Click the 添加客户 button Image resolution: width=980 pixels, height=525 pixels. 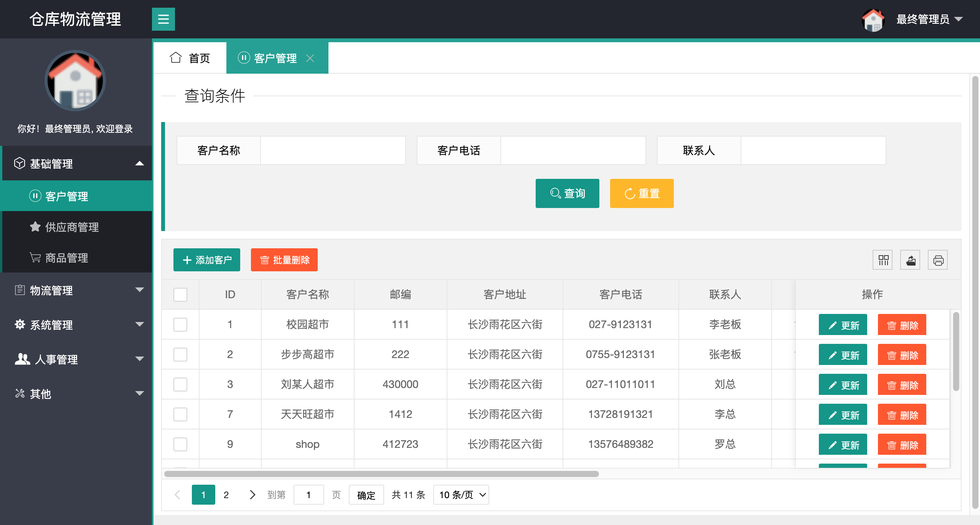click(x=206, y=260)
